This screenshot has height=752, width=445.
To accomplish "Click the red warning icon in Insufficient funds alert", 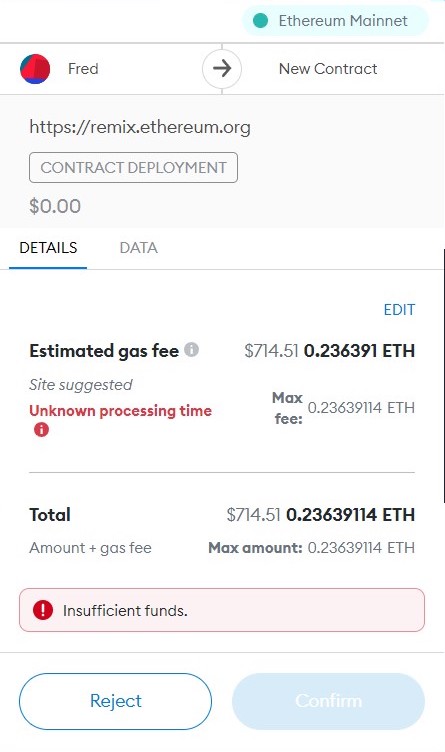I will pyautogui.click(x=43, y=610).
